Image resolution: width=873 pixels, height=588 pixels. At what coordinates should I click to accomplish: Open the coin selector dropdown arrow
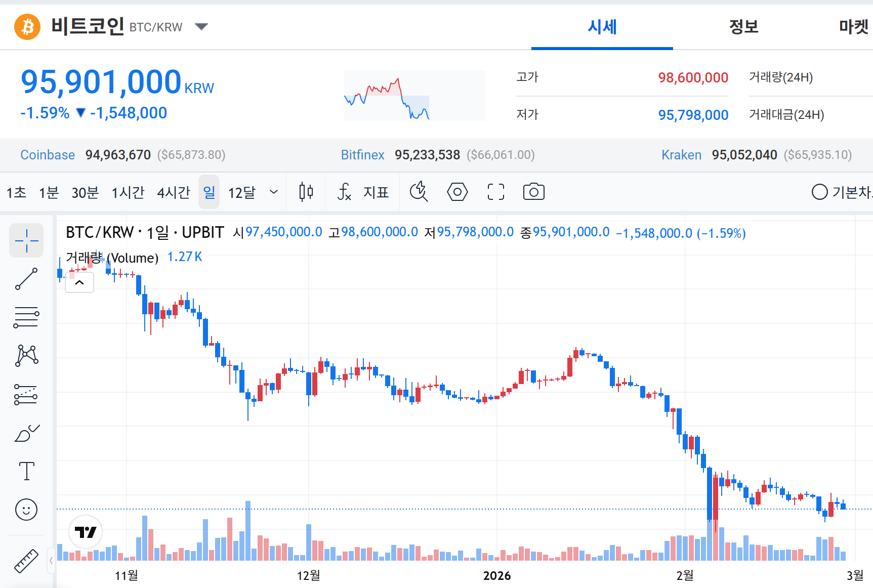click(201, 27)
